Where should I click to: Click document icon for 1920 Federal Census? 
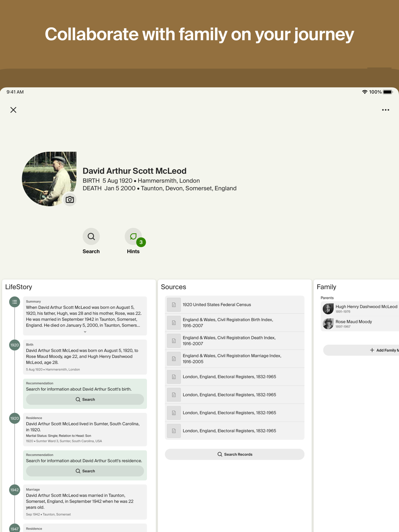pos(174,305)
